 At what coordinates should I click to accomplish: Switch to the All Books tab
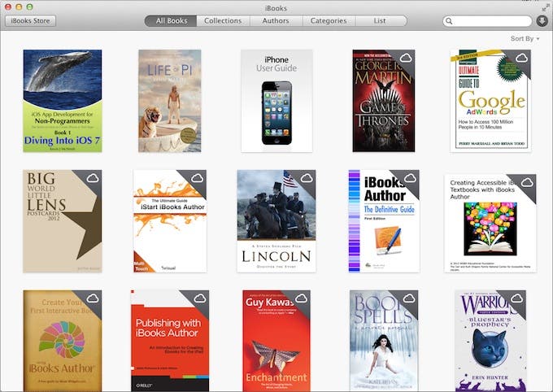coord(172,21)
